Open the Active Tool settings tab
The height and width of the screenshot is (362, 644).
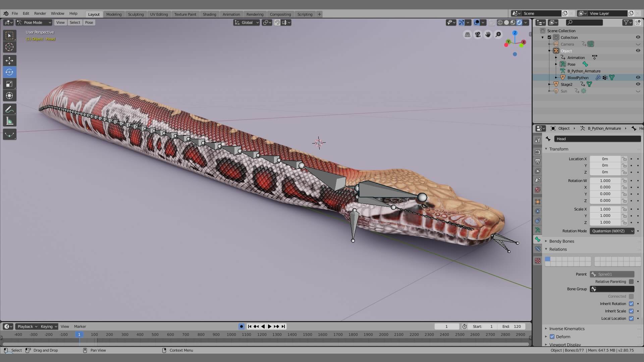click(x=538, y=140)
